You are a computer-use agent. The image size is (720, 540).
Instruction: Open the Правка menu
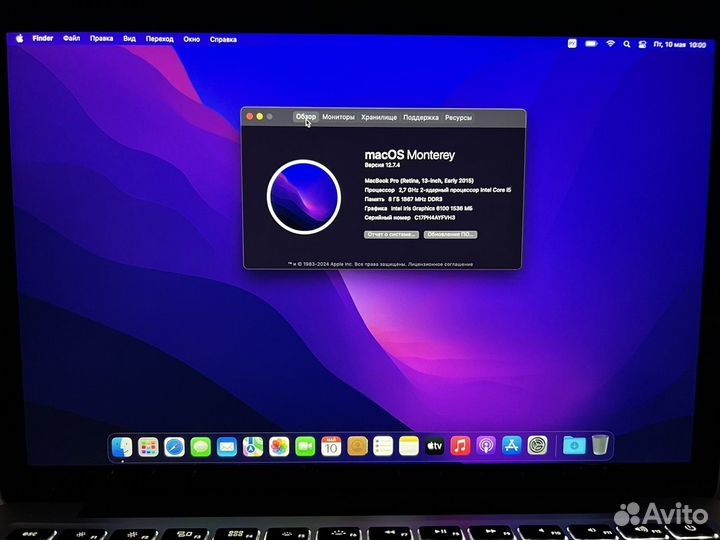(101, 39)
